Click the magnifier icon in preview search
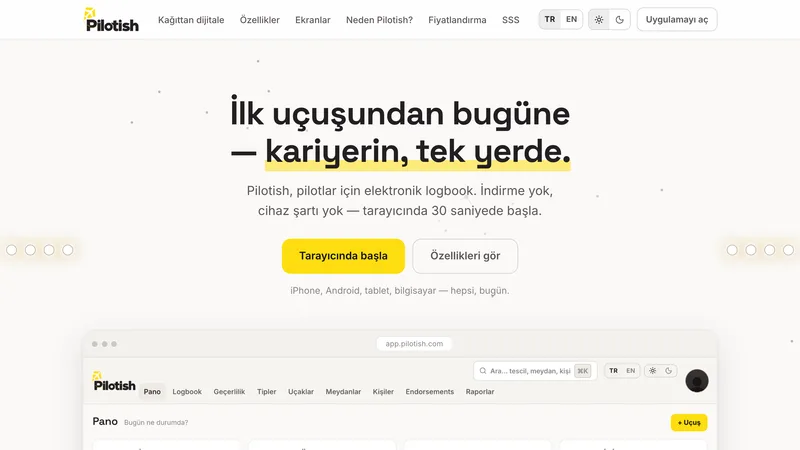 point(483,371)
